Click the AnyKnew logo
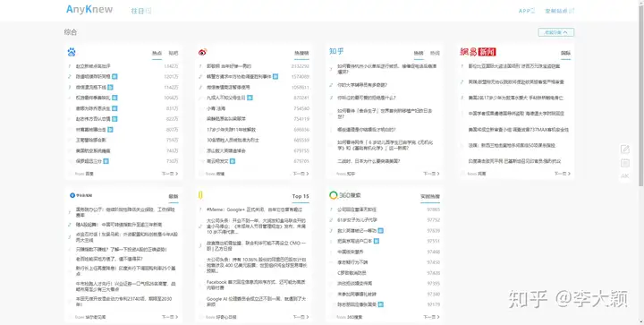This screenshot has width=644, height=325. 89,10
